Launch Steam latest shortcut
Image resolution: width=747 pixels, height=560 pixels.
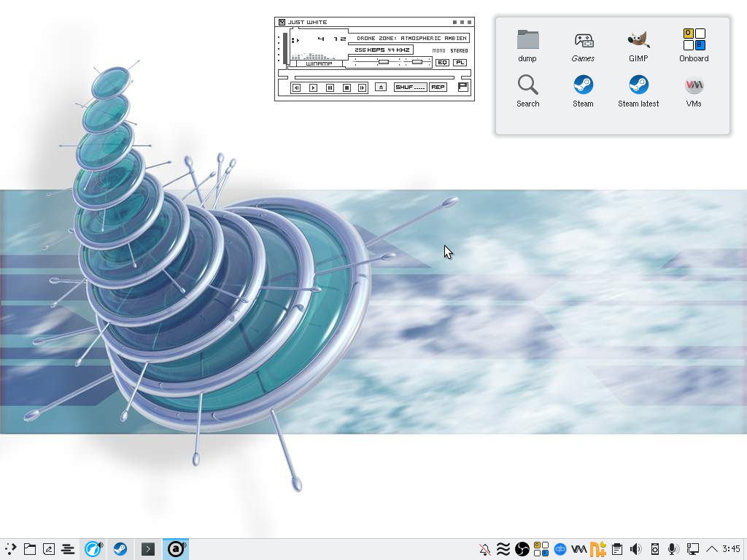pos(638,90)
